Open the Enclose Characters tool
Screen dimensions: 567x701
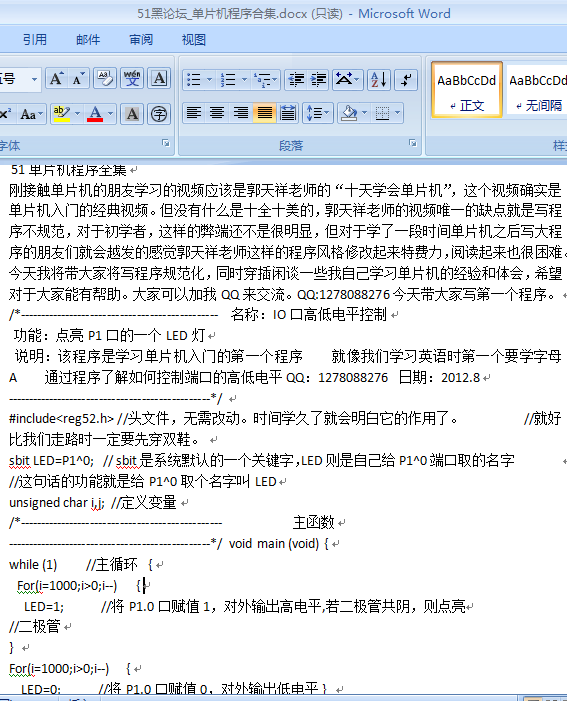[159, 114]
